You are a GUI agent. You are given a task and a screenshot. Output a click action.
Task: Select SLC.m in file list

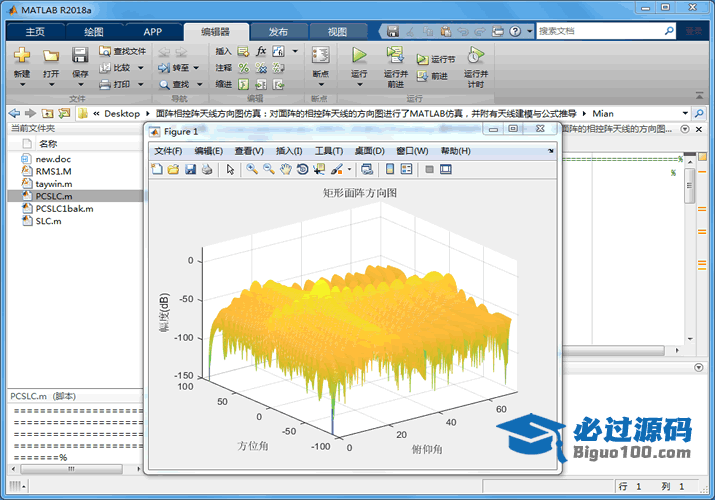(x=76, y=221)
